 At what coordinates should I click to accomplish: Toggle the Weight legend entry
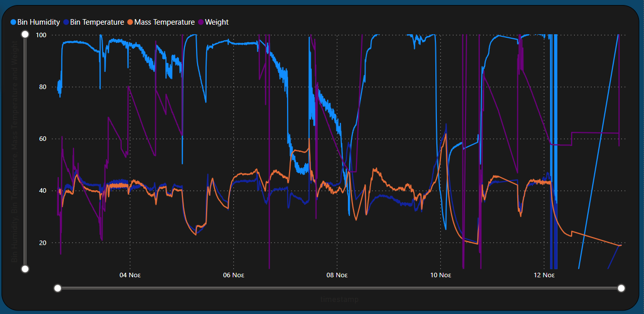[x=213, y=22]
